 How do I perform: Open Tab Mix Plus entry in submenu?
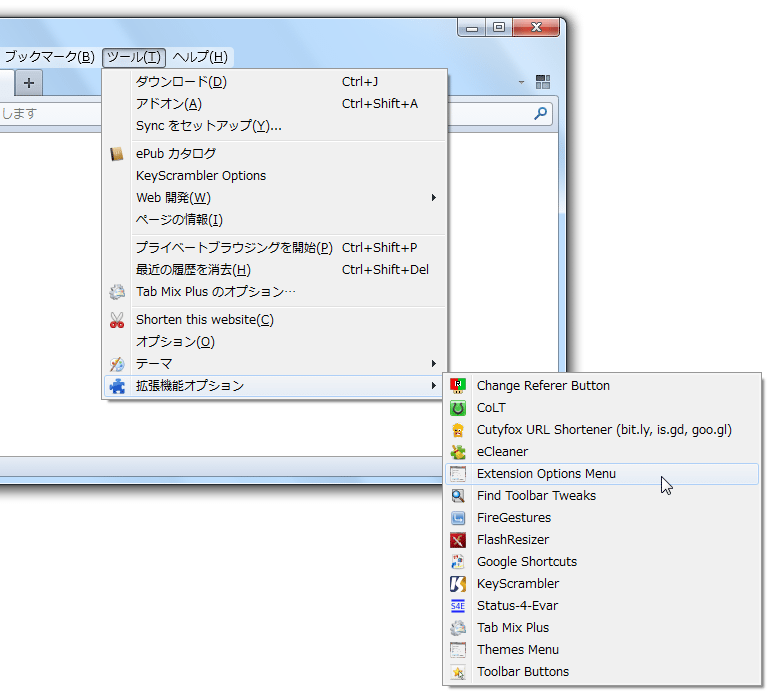point(602,628)
